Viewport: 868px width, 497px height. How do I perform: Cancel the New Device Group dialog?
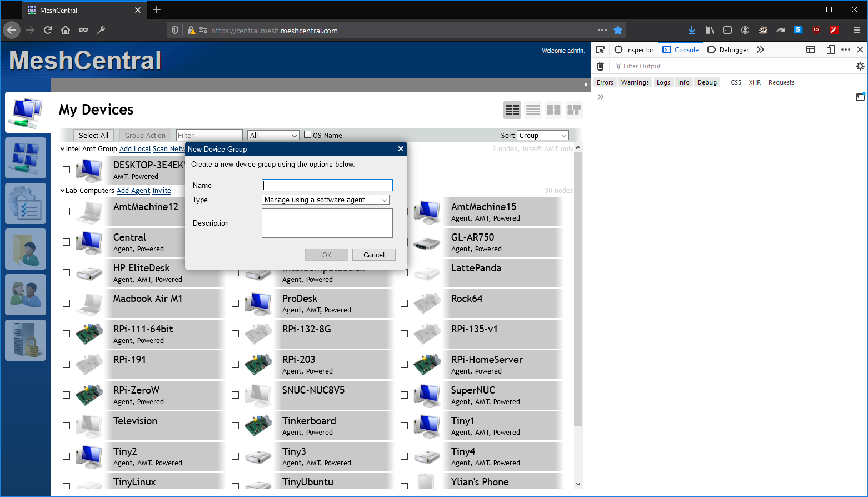tap(373, 254)
